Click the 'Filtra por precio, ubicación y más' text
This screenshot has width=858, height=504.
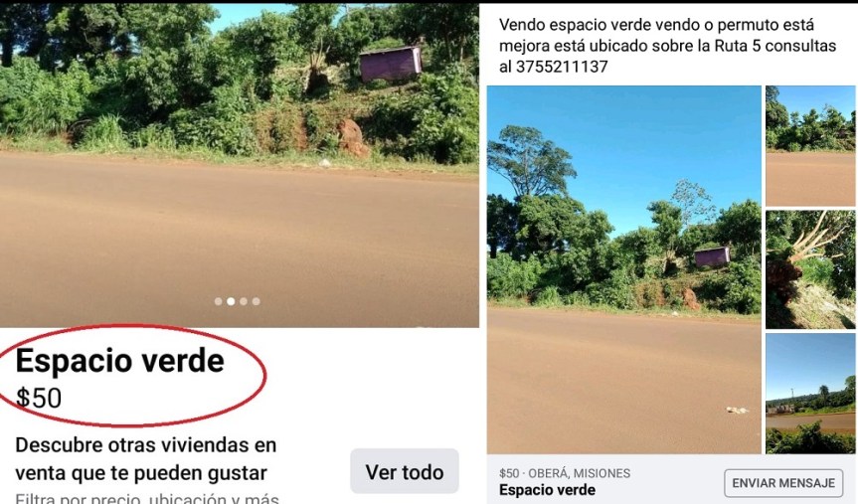click(147, 498)
